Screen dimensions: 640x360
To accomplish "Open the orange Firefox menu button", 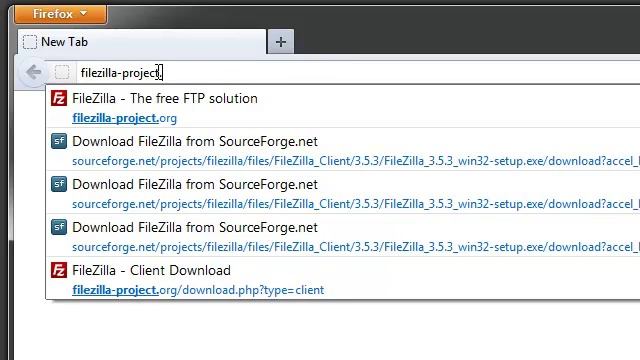I will tap(60, 14).
